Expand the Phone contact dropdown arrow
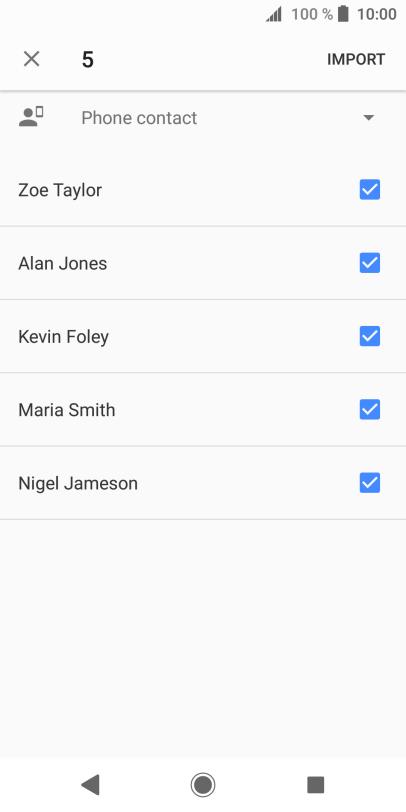 coord(369,118)
